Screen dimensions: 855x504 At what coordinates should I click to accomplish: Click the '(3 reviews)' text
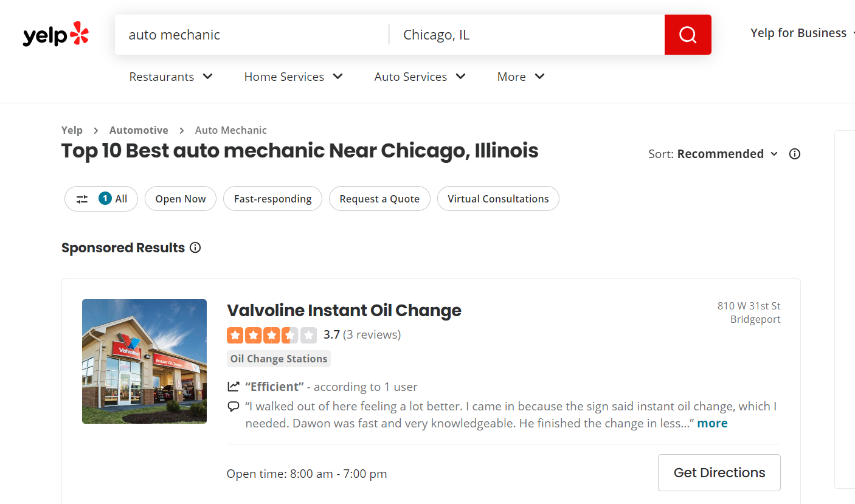point(372,334)
